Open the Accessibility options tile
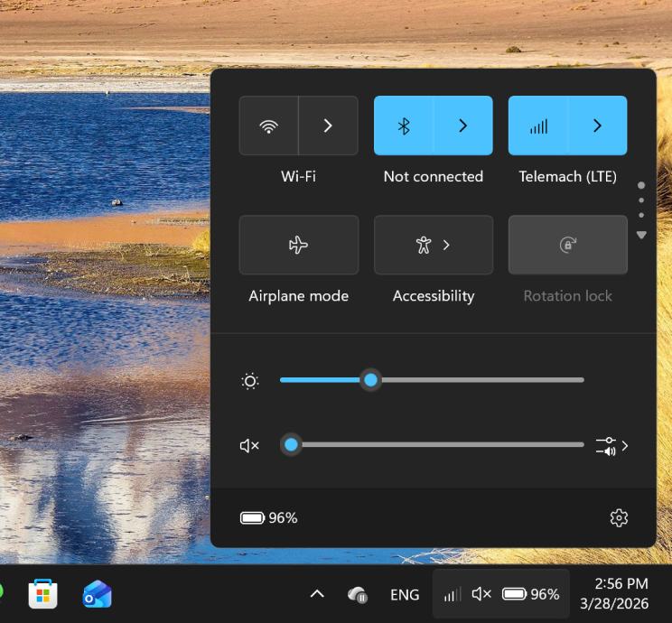672x623 pixels. pos(433,245)
